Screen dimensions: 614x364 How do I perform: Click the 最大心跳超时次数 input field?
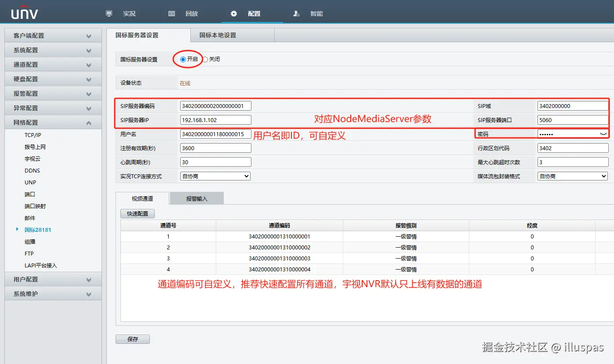coord(573,162)
